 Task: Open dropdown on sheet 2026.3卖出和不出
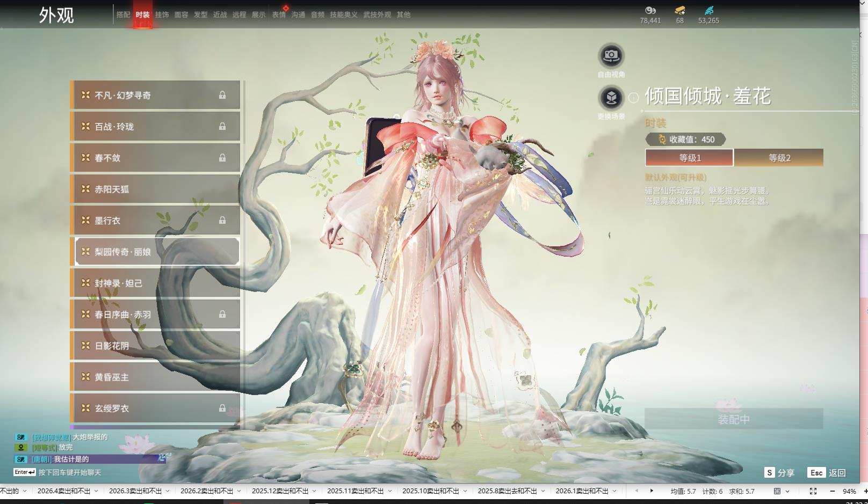(168, 491)
